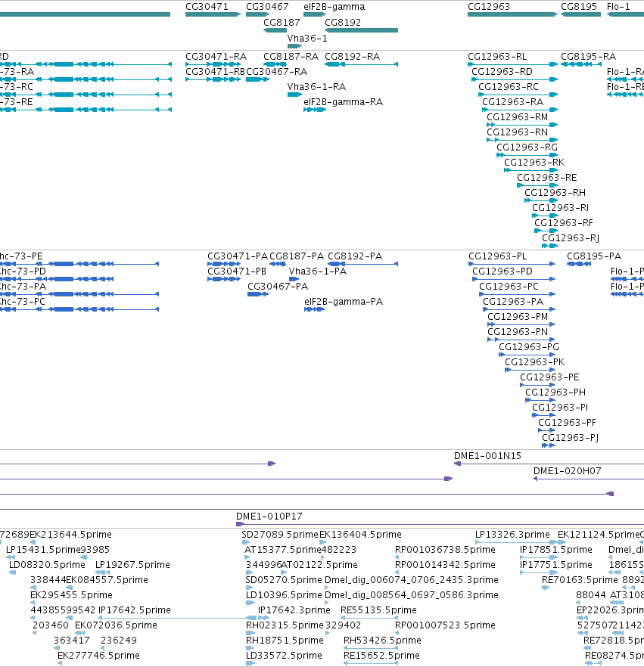
Task: Select protein CG30467-PA label
Action: (278, 287)
